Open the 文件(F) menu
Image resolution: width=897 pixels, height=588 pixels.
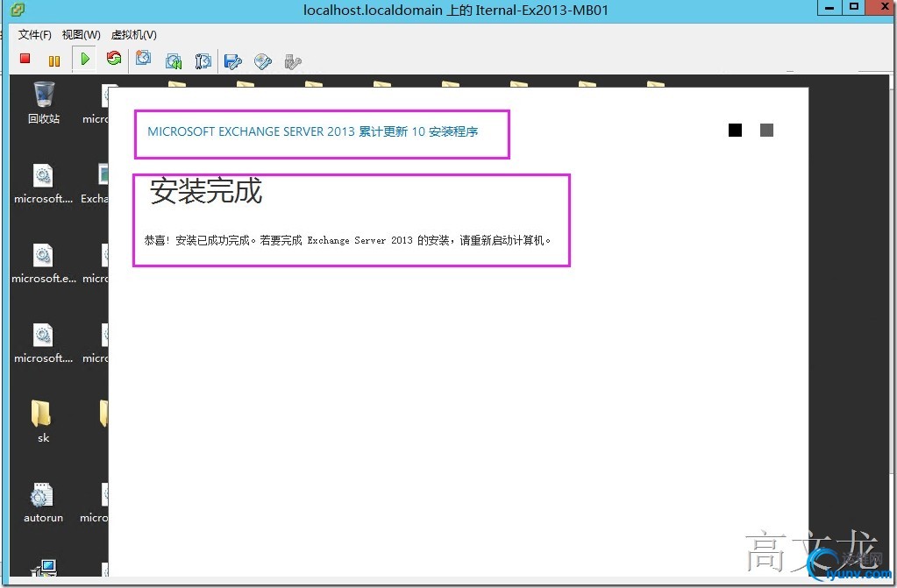click(x=34, y=35)
